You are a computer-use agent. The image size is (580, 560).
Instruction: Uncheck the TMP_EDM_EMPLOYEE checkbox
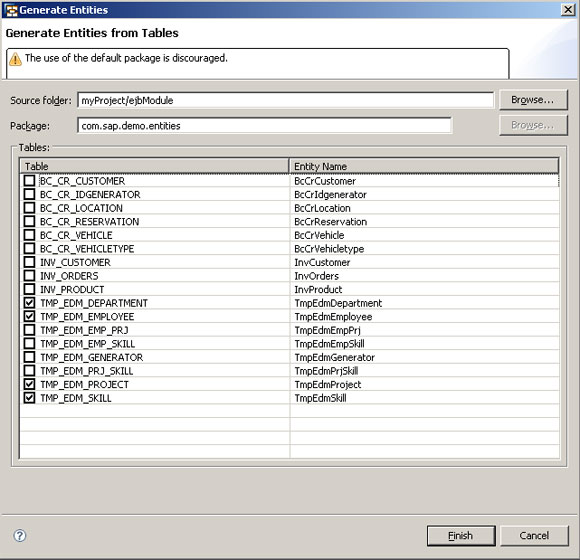pos(29,316)
